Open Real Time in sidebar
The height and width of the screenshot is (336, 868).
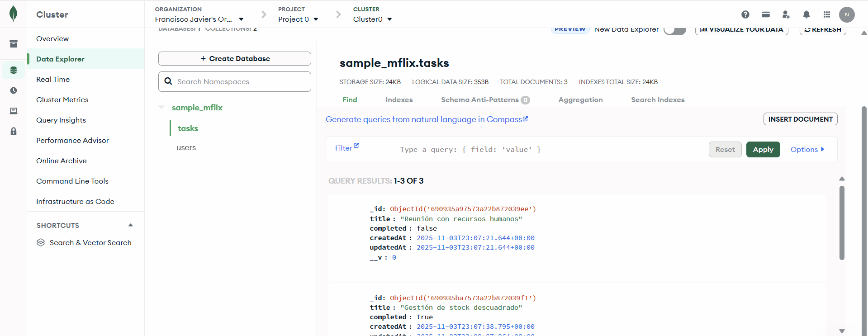[86, 79]
